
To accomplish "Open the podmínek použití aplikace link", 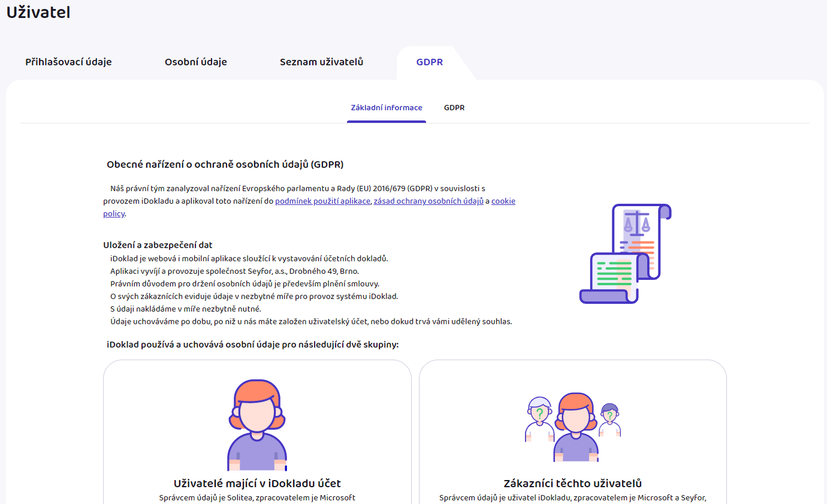I will click(323, 201).
